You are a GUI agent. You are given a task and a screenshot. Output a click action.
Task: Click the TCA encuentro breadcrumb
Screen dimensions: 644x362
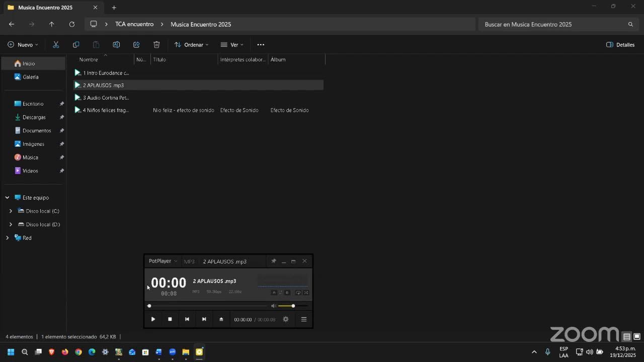[134, 24]
